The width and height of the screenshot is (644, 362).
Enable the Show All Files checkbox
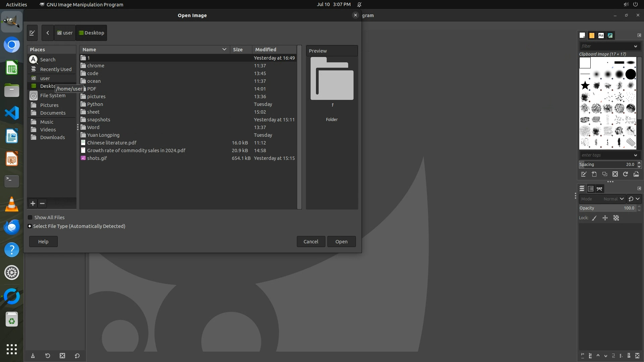[30, 218]
